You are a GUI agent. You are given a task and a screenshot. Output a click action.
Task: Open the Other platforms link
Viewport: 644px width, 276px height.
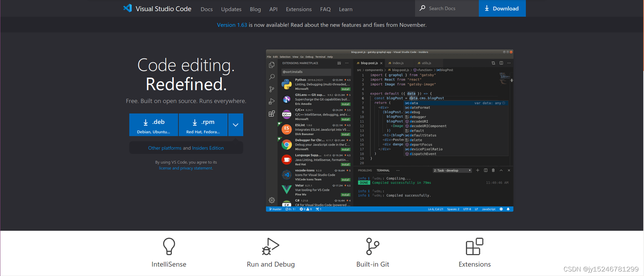tap(165, 148)
